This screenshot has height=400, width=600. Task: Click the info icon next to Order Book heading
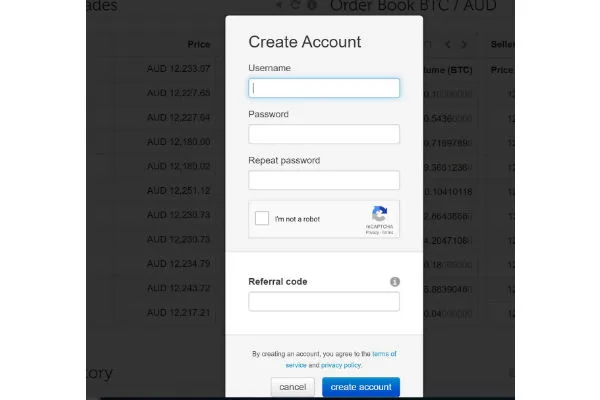312,5
